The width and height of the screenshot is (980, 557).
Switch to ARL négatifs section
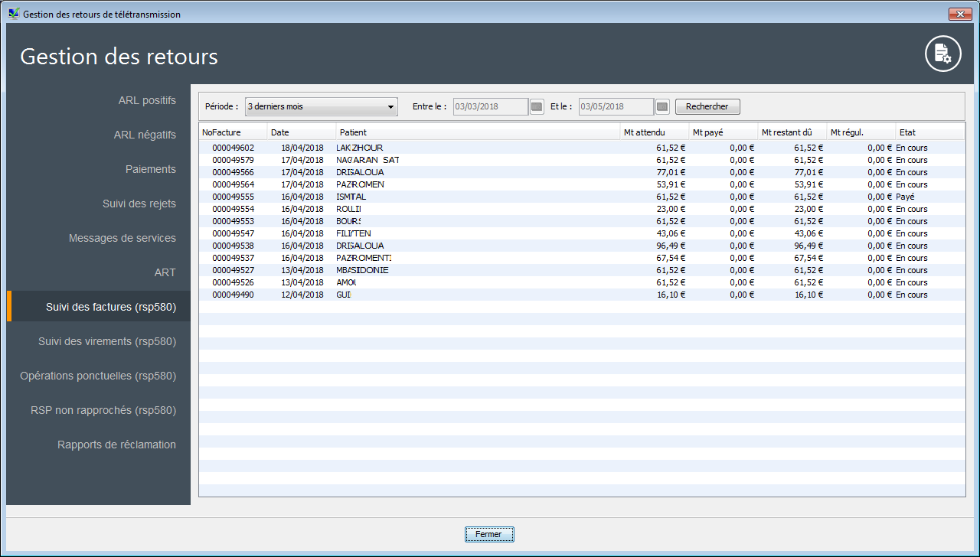(145, 135)
